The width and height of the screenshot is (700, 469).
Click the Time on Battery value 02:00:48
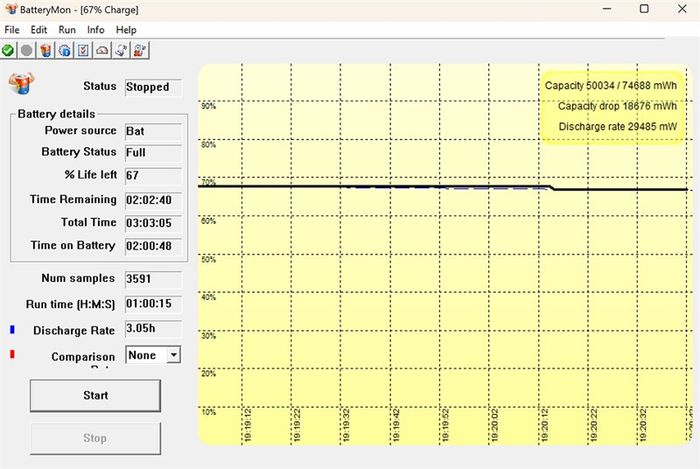pos(153,246)
